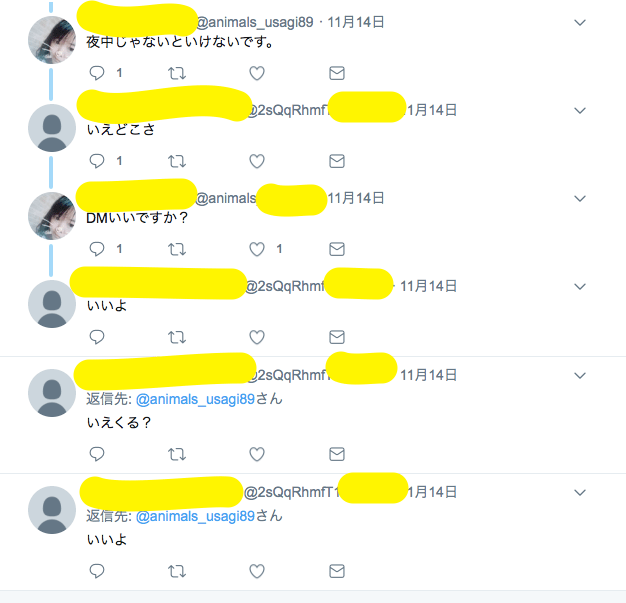
Task: Open the @animals_usagi89 handle on the top tweet
Action: (x=255, y=22)
